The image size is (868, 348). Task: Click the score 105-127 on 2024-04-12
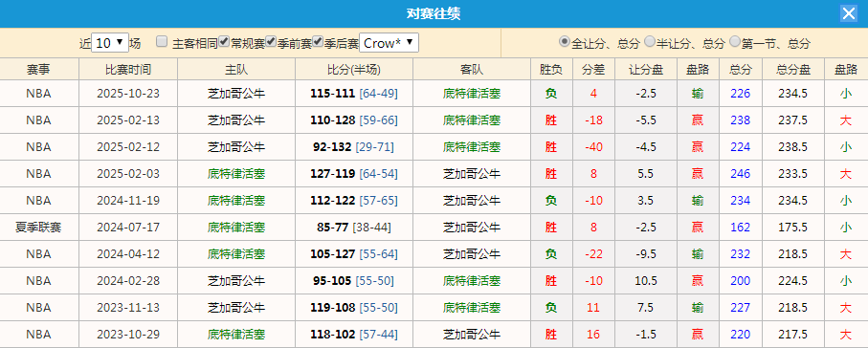pos(332,254)
